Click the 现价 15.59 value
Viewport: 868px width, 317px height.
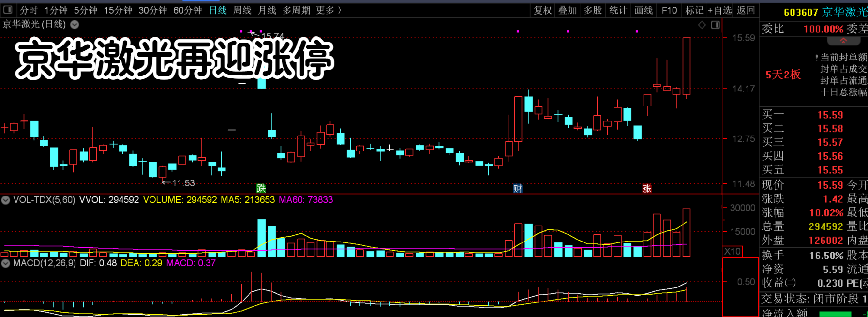click(x=830, y=185)
